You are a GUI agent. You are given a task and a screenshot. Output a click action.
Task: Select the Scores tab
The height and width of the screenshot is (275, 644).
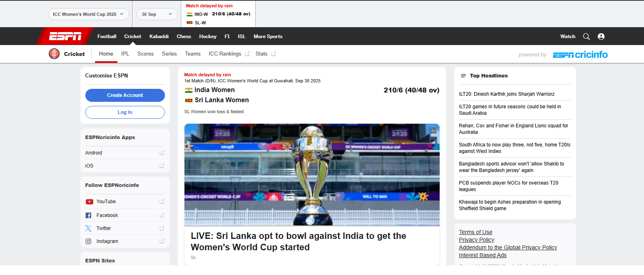(x=145, y=54)
